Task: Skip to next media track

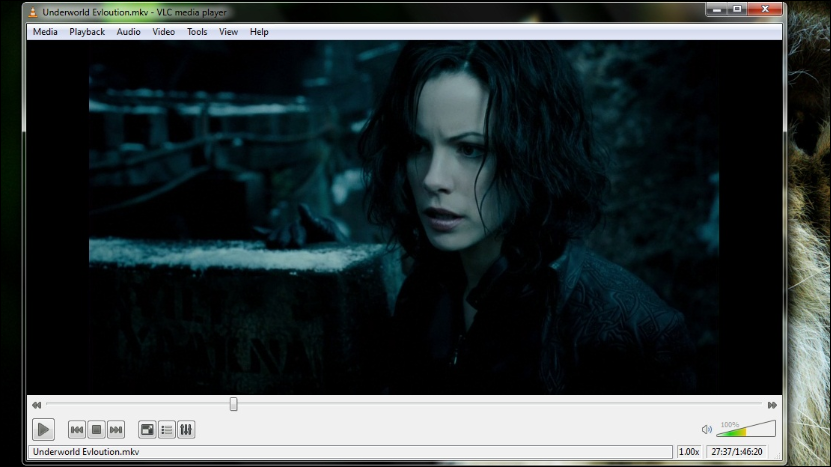Action: pyautogui.click(x=116, y=430)
